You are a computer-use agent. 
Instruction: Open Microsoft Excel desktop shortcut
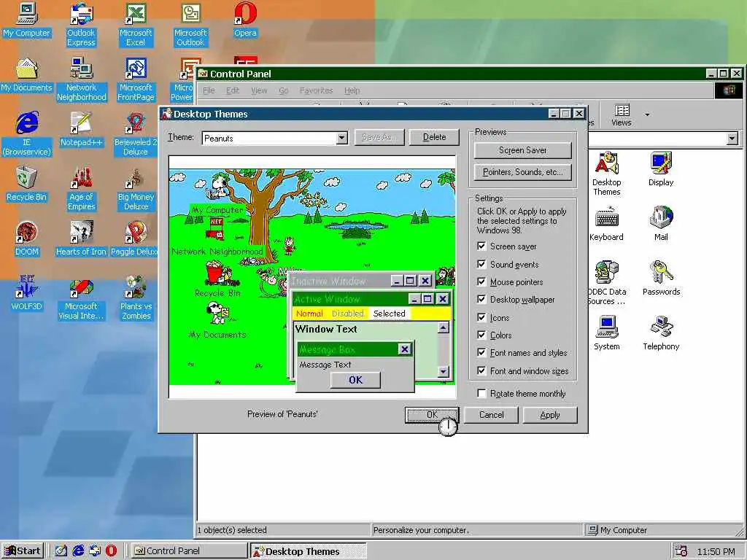click(x=136, y=24)
